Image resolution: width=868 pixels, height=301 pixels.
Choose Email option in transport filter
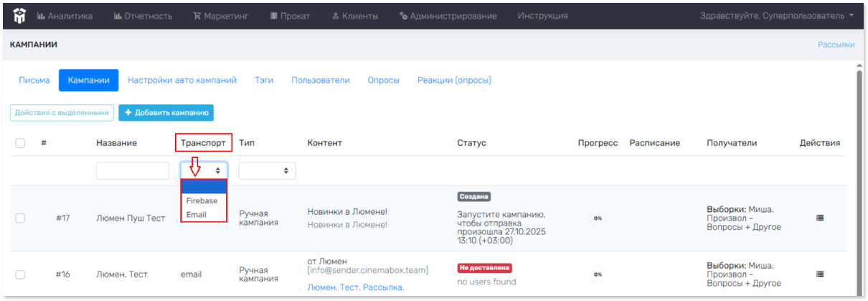(x=196, y=214)
